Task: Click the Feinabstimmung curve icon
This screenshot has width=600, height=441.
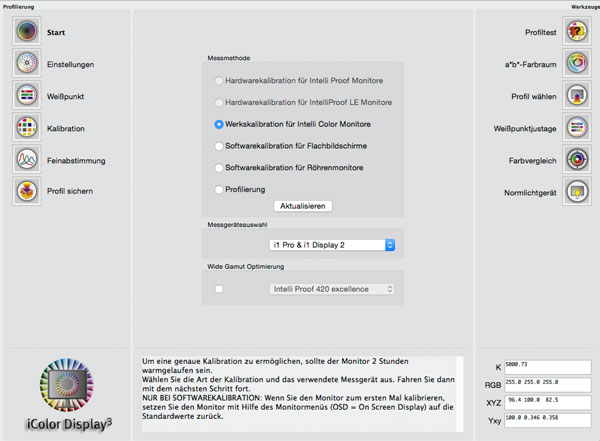Action: 27,160
